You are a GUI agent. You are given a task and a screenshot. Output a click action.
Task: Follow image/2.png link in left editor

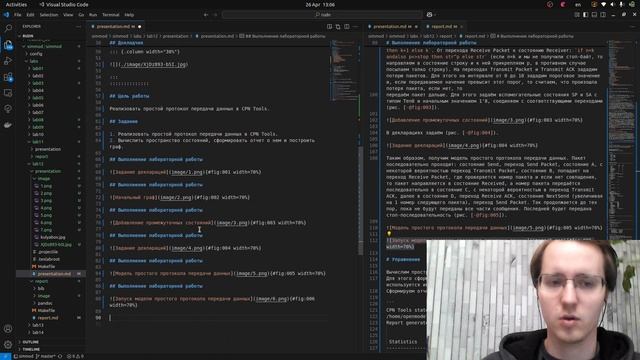click(176, 198)
